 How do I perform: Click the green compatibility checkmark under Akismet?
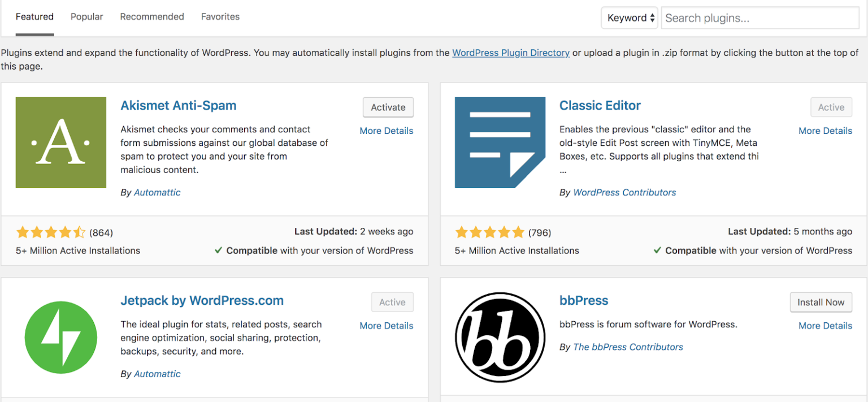click(218, 250)
